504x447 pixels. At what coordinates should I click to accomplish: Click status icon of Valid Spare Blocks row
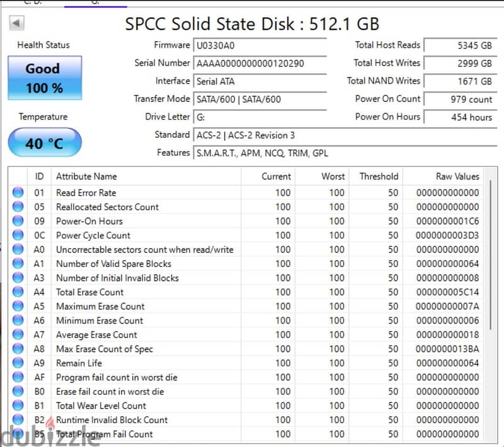click(x=18, y=263)
